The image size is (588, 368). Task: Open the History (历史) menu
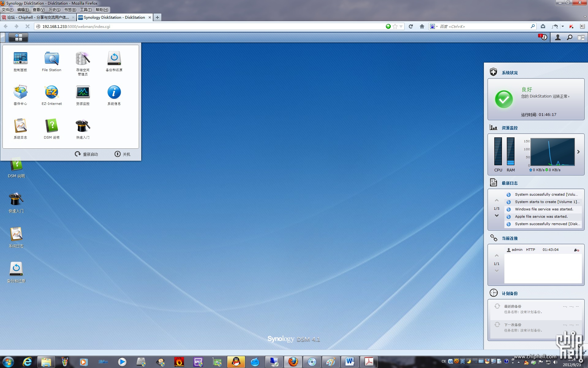(x=55, y=10)
